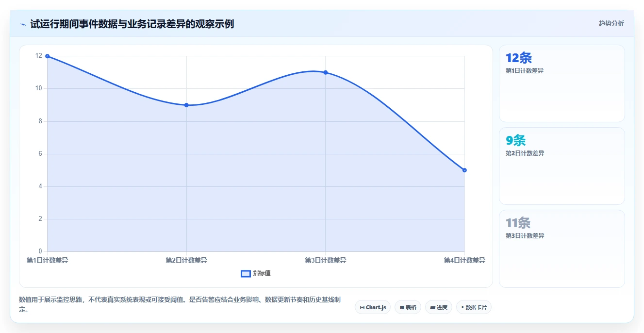Click the y-axis value 6

[40, 153]
